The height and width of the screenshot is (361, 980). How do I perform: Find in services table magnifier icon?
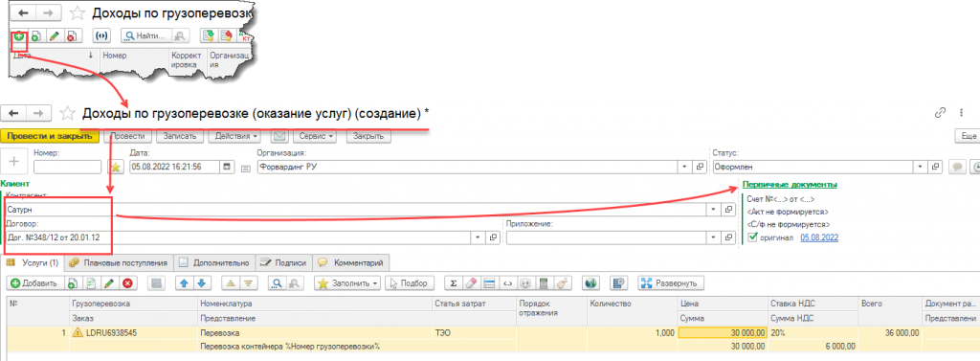(x=276, y=283)
